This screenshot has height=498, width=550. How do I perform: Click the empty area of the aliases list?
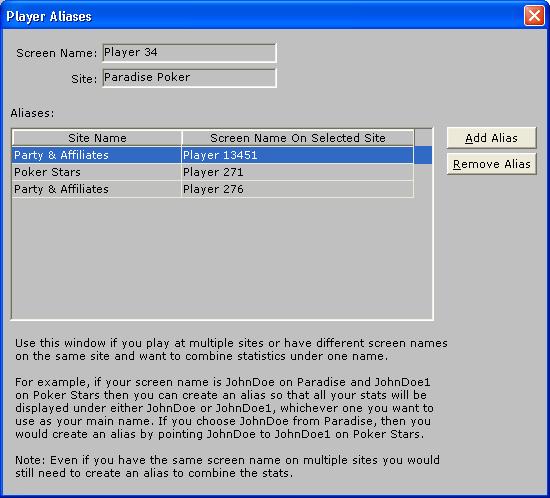click(222, 258)
